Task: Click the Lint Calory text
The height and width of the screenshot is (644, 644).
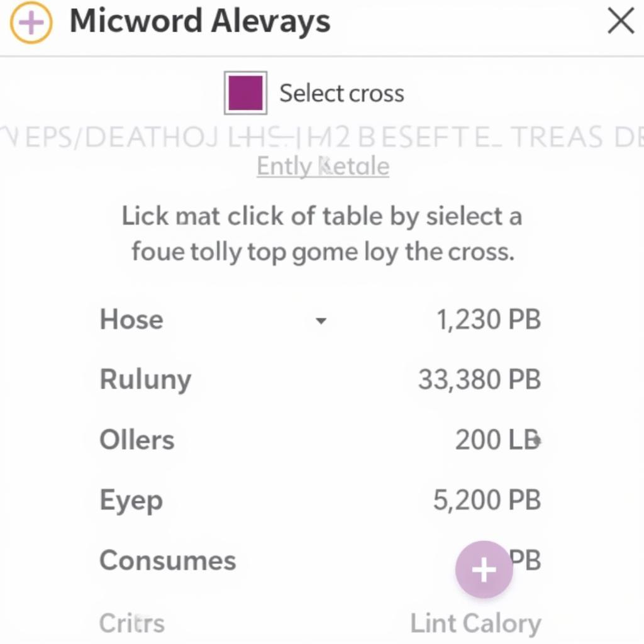Action: pyautogui.click(x=475, y=623)
